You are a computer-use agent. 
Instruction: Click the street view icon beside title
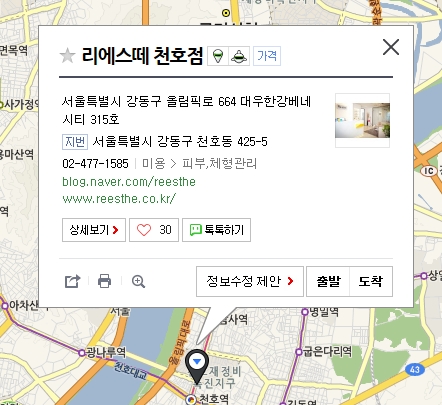pyautogui.click(x=239, y=56)
